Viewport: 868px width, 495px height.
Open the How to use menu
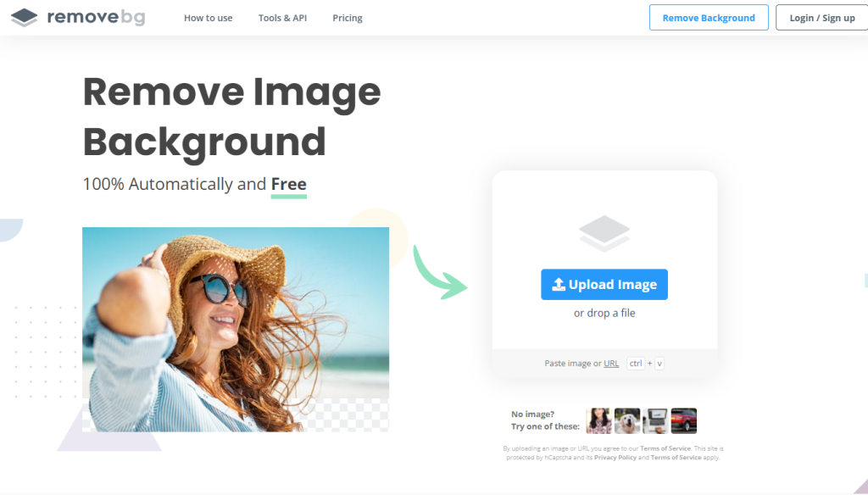tap(209, 18)
